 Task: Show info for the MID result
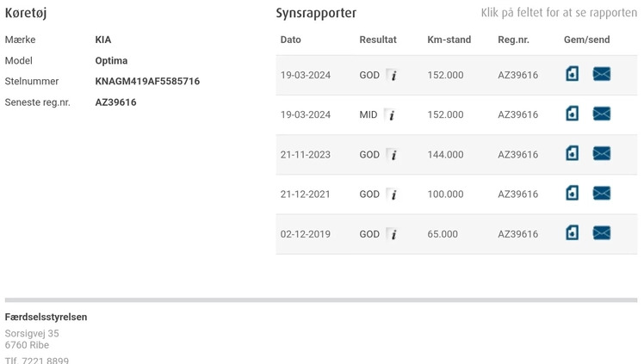click(x=391, y=114)
